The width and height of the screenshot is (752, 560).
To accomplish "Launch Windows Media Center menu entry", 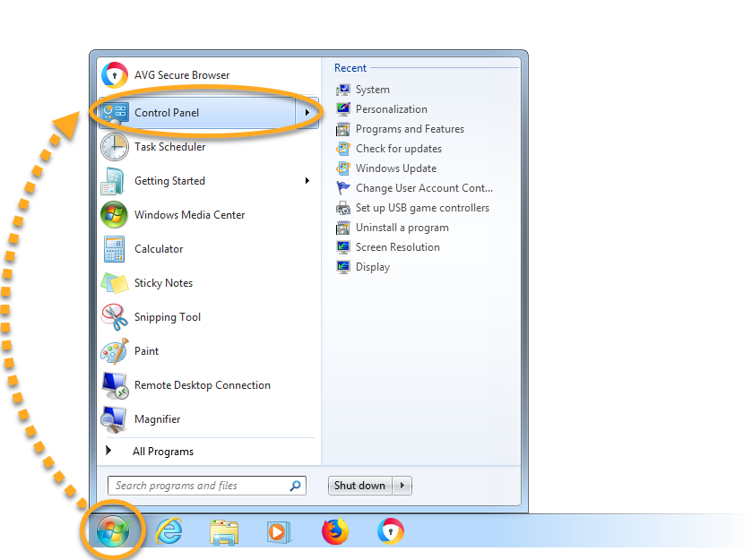I will [209, 215].
